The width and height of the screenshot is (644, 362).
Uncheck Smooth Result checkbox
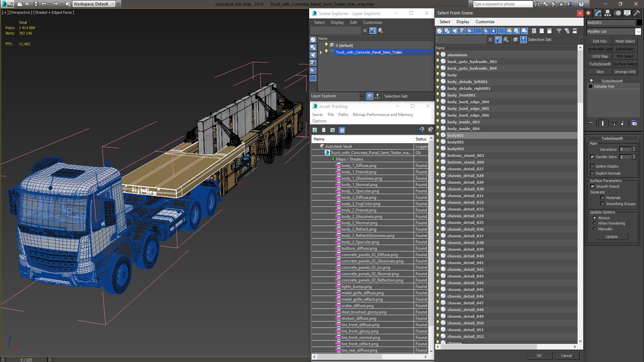click(592, 186)
